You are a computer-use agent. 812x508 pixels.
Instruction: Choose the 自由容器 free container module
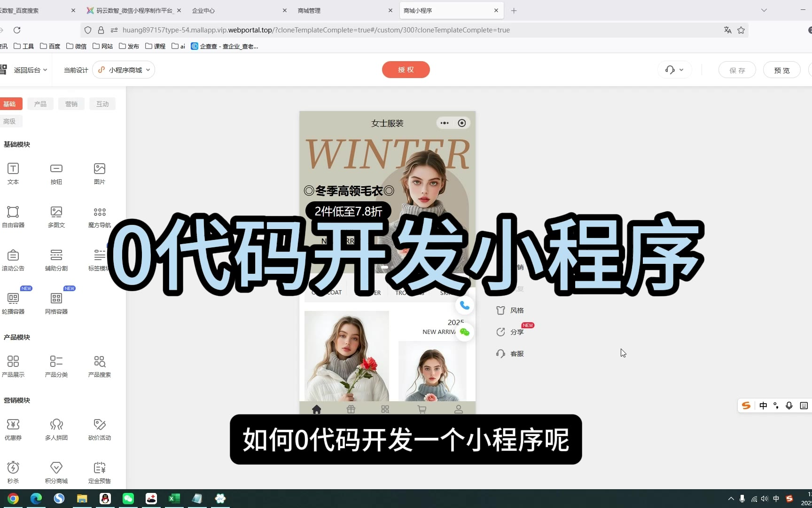[13, 216]
